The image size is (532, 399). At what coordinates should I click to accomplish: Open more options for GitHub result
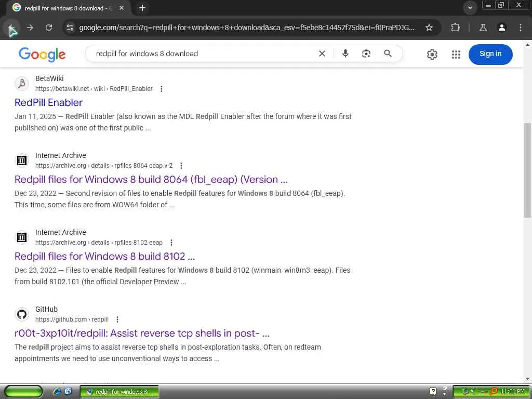pos(117,320)
